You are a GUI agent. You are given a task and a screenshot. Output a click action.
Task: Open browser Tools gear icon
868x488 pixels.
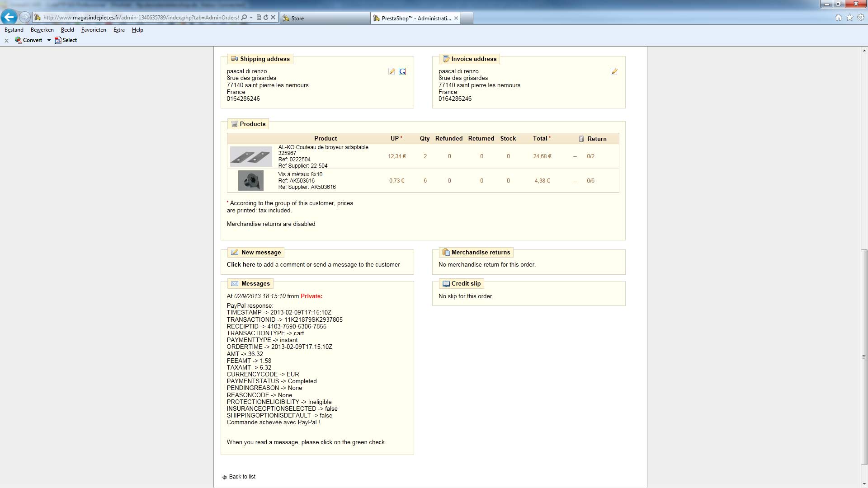click(861, 18)
